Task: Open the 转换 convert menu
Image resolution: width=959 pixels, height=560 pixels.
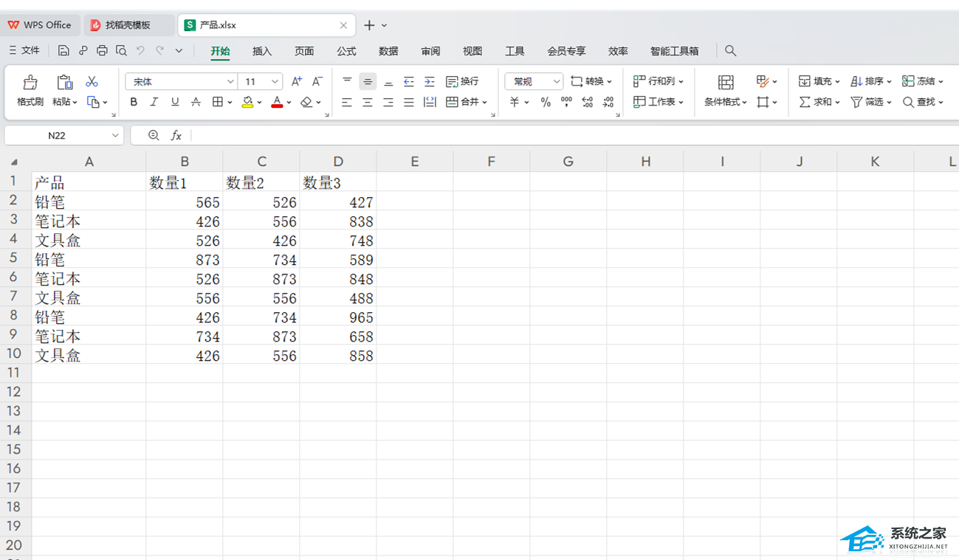Action: click(591, 81)
